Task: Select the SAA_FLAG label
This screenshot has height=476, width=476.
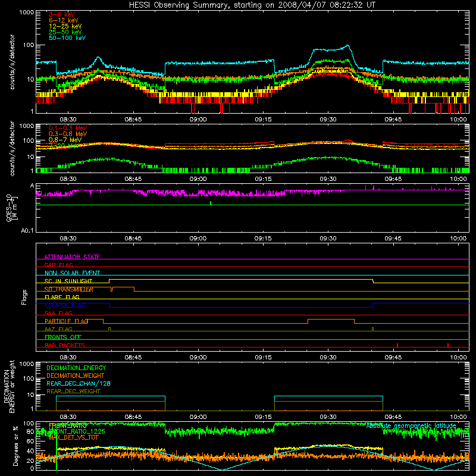Action: click(58, 313)
